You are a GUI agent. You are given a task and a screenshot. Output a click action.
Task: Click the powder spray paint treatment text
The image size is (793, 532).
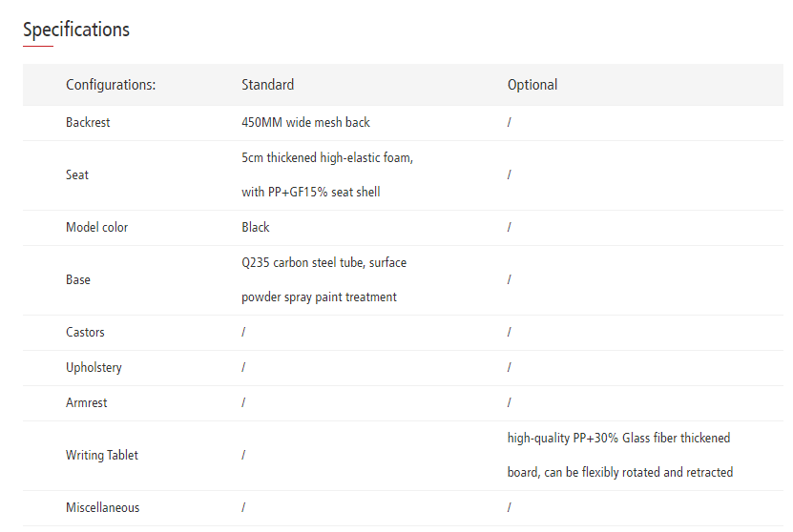coord(319,297)
